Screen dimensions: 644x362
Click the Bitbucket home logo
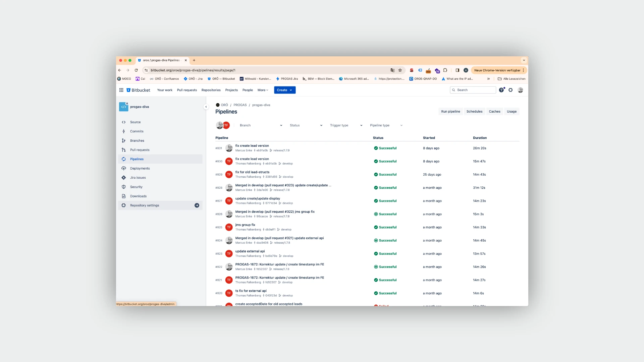(138, 90)
